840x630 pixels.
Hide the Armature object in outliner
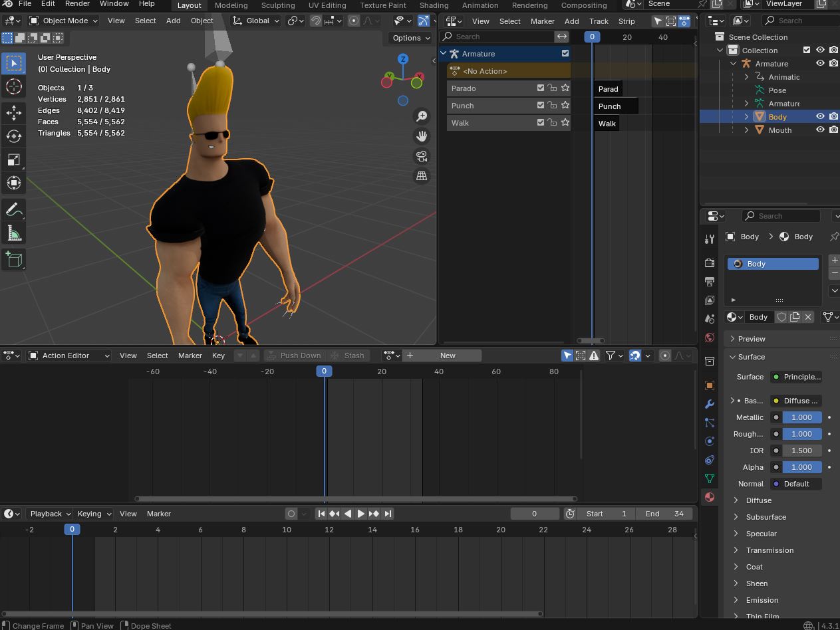tap(820, 64)
